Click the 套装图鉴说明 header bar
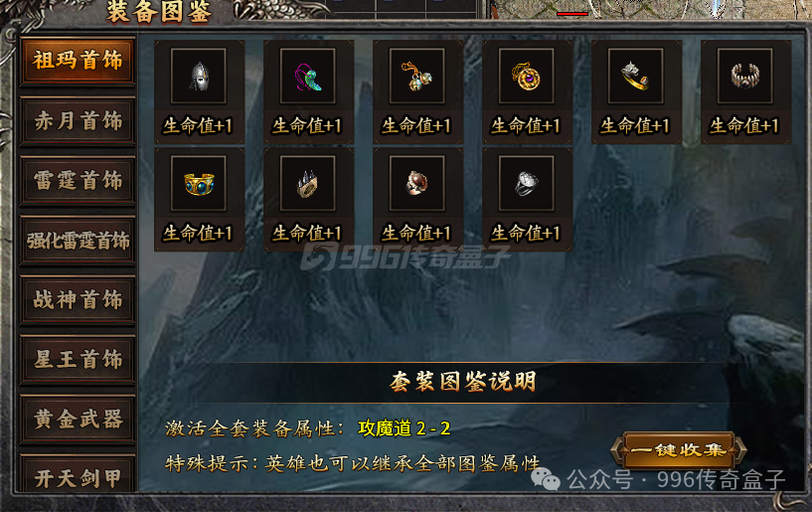The width and height of the screenshot is (812, 512). pyautogui.click(x=462, y=383)
